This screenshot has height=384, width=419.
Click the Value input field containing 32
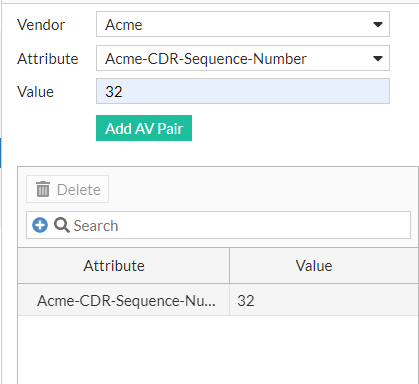[243, 91]
